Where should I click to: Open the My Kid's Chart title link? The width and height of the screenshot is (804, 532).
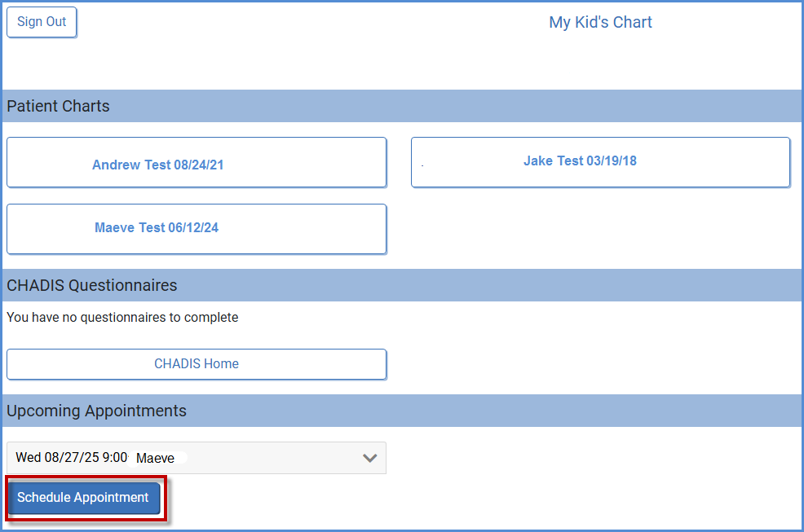600,22
